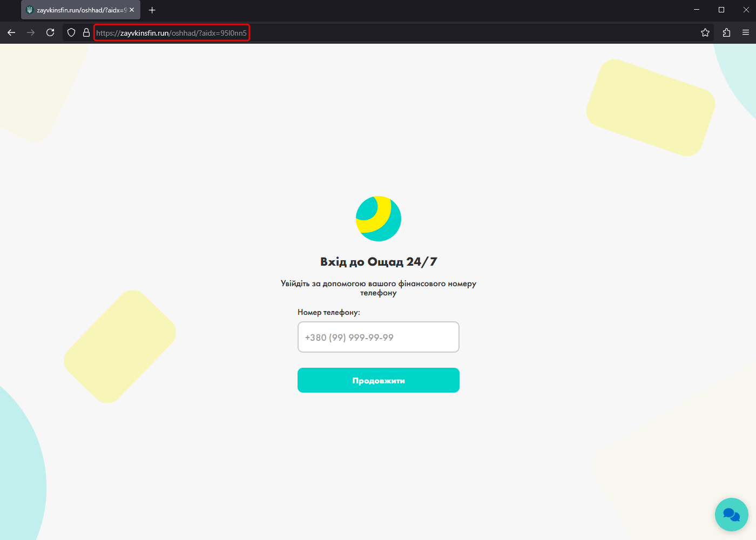
Task: Reload the current page
Action: click(50, 32)
